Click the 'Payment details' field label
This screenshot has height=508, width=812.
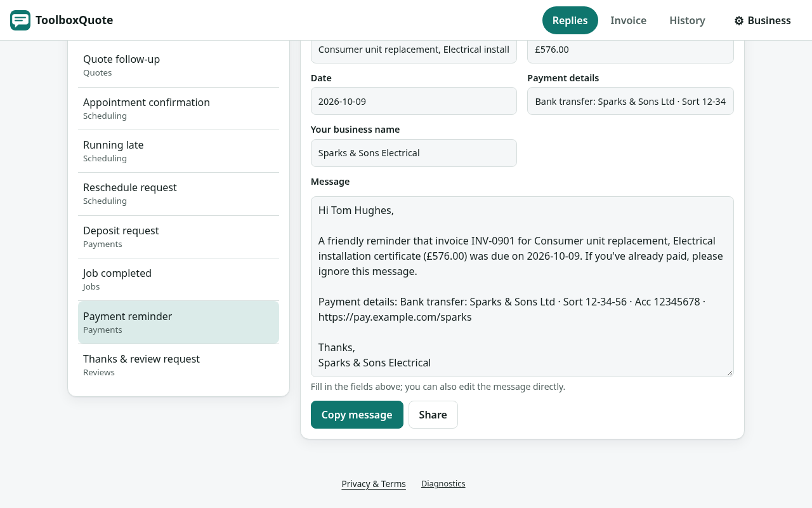563,78
